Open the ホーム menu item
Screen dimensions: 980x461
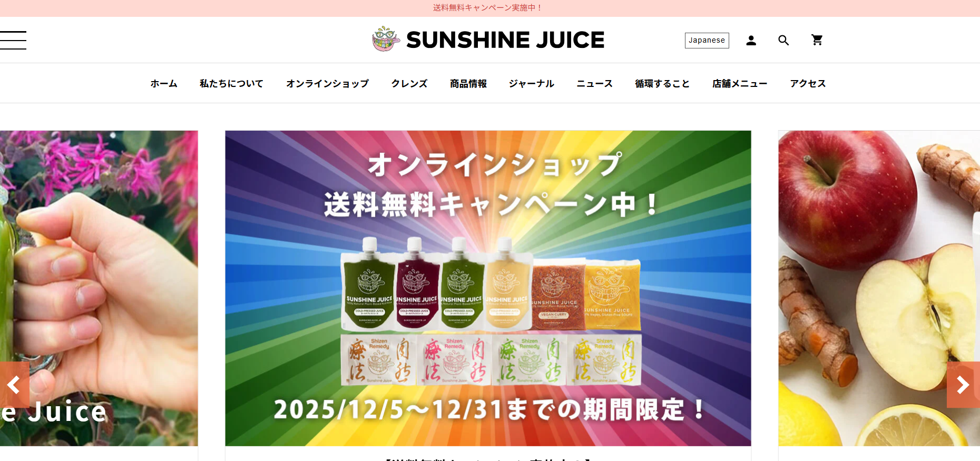pyautogui.click(x=164, y=83)
